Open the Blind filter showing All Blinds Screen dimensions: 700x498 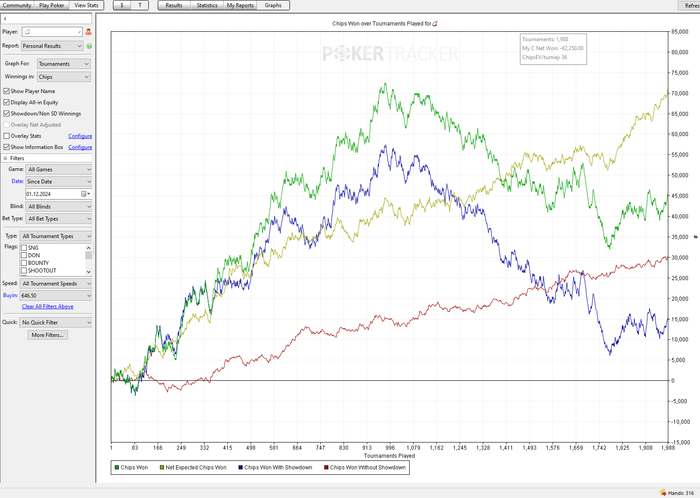coord(59,207)
